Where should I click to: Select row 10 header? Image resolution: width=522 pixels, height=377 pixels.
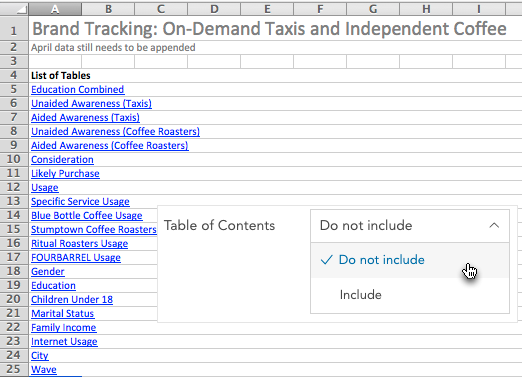coord(14,159)
